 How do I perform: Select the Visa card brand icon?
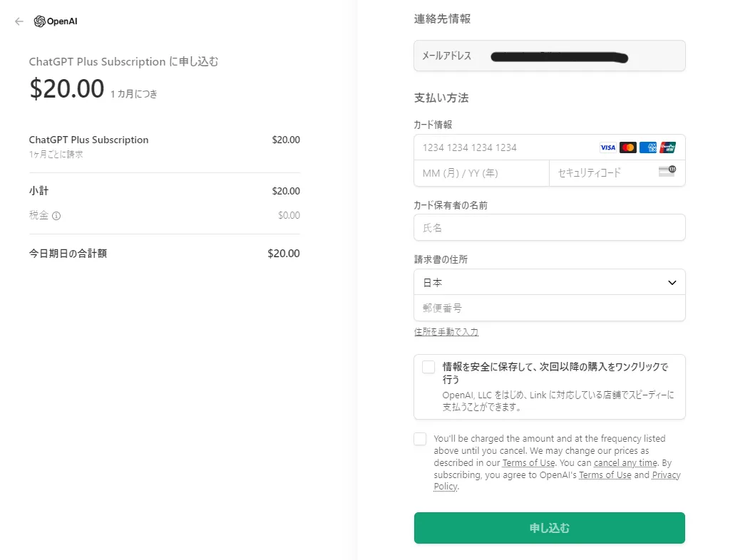(x=607, y=147)
